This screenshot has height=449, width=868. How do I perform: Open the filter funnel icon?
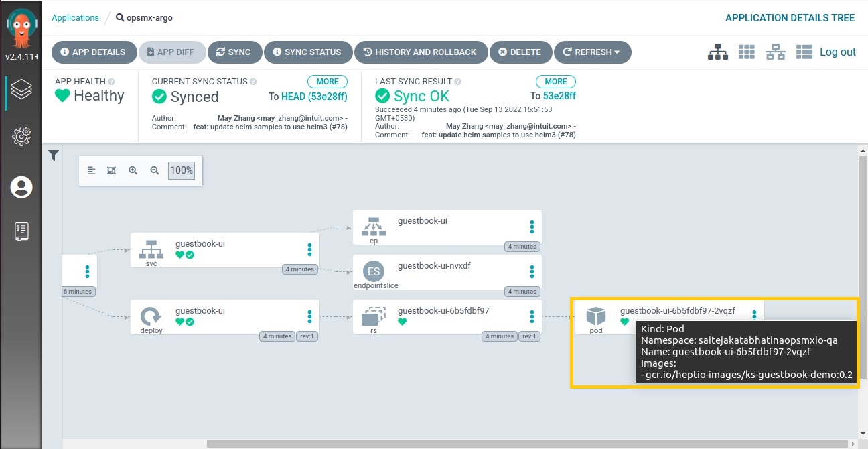pos(54,155)
